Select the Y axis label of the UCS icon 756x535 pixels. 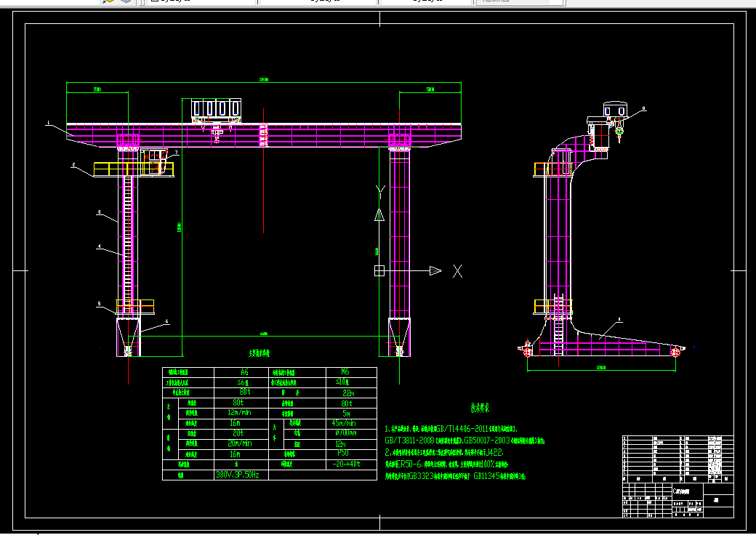coord(380,192)
